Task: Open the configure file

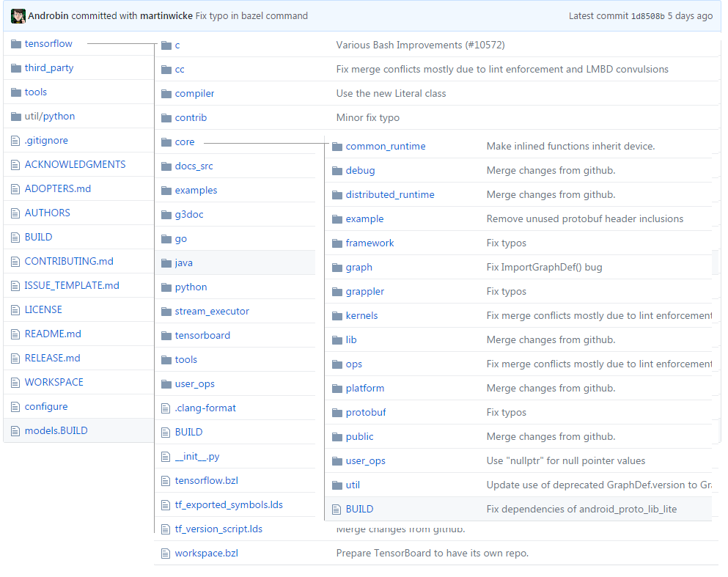Action: point(46,406)
